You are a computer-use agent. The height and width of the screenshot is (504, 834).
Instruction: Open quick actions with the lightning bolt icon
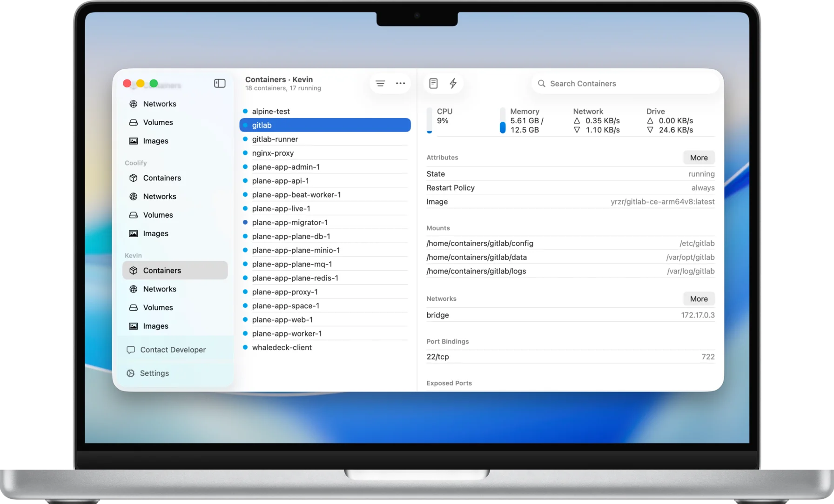click(453, 83)
